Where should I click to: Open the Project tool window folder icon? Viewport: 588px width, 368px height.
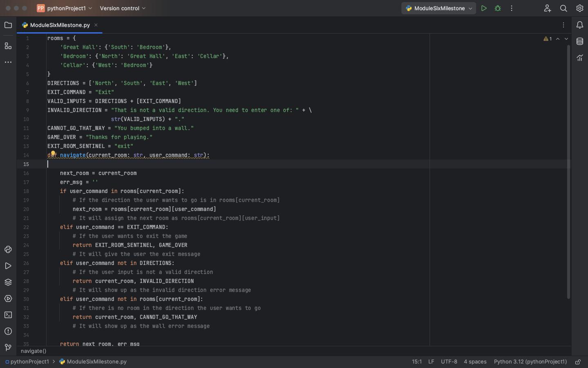click(8, 25)
